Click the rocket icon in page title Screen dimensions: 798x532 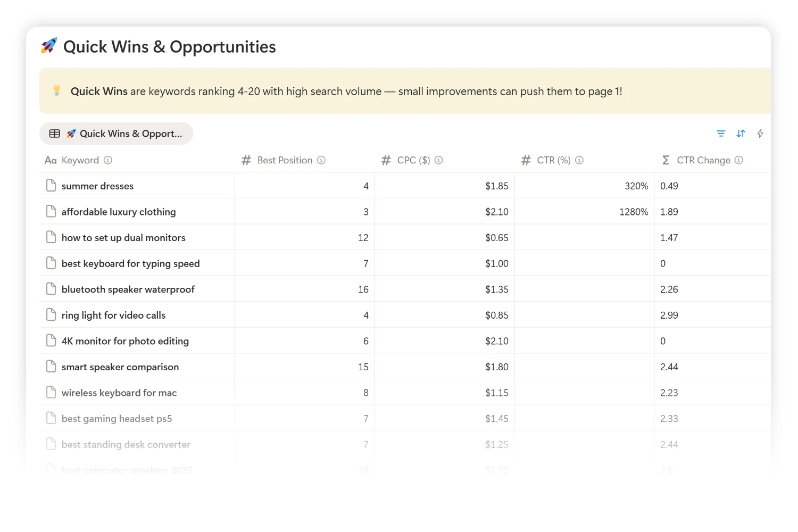coord(49,46)
